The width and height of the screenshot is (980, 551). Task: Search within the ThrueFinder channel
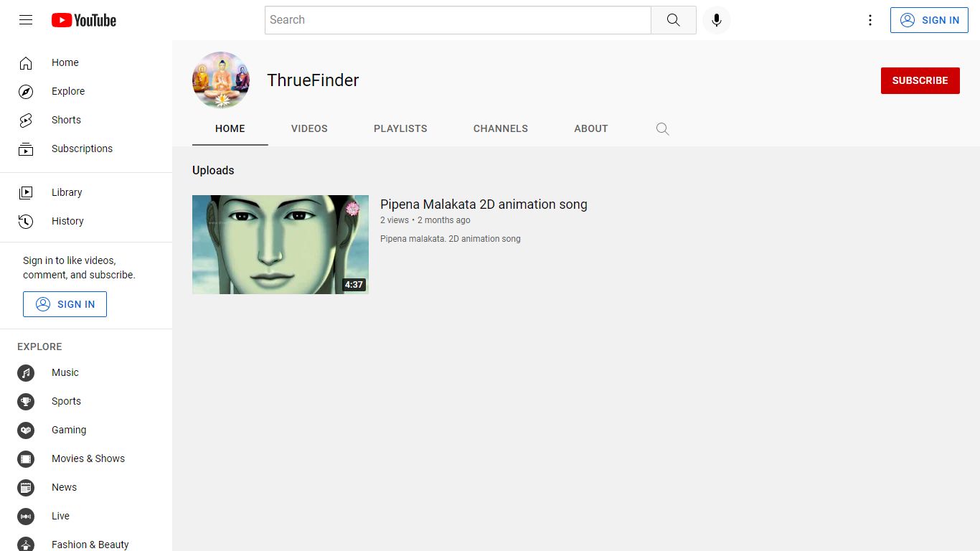click(x=663, y=129)
